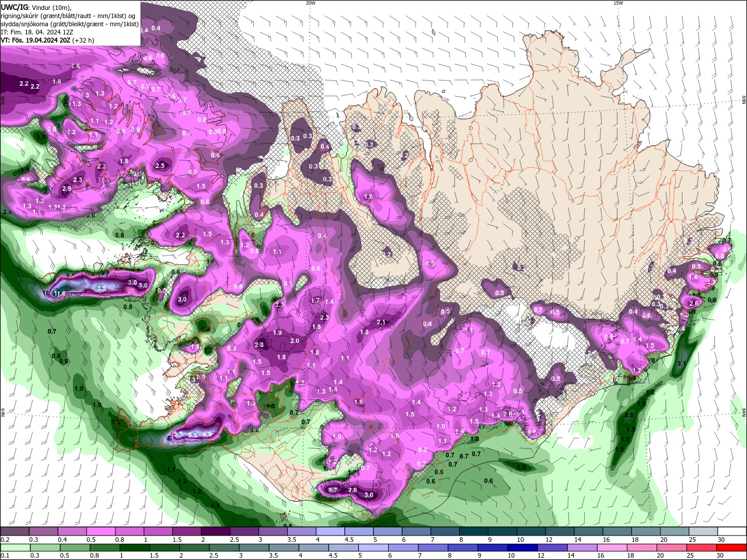Click the 'IT: Fim. 18. 04. 2024 12Z' line

tap(37, 32)
